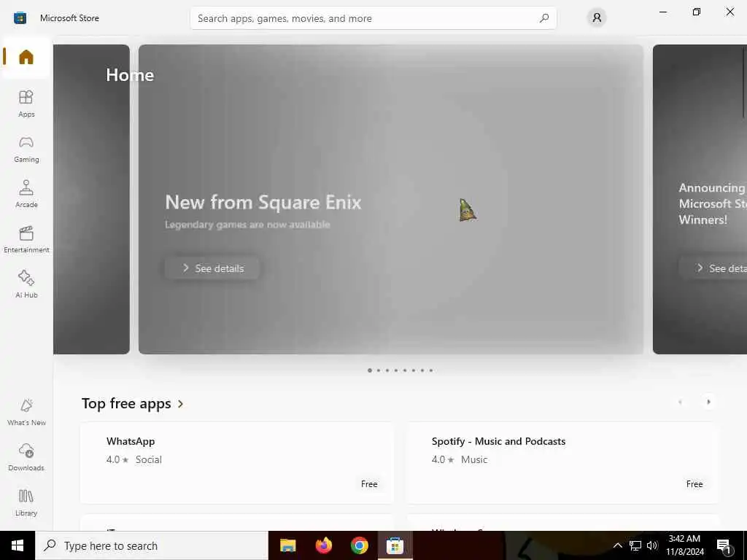Select the sixth carousel page dot
Viewport: 747px width, 560px height.
tap(414, 370)
